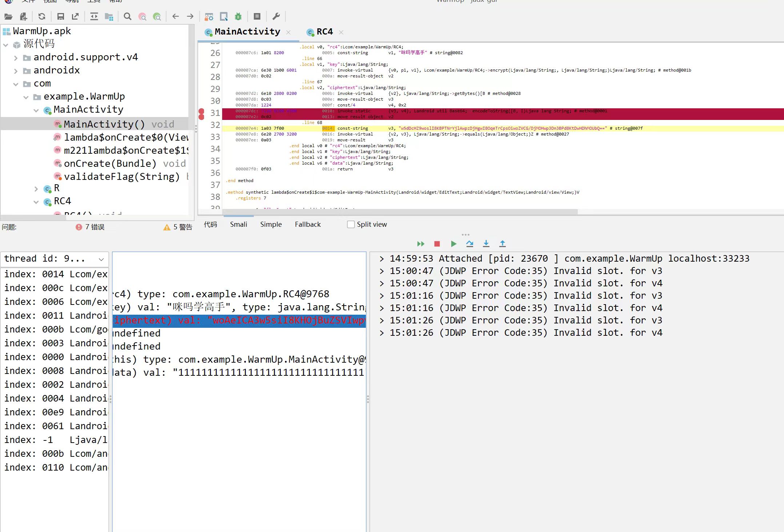The image size is (784, 532).
Task: Click the add files toolbar icon
Action: coord(24,16)
